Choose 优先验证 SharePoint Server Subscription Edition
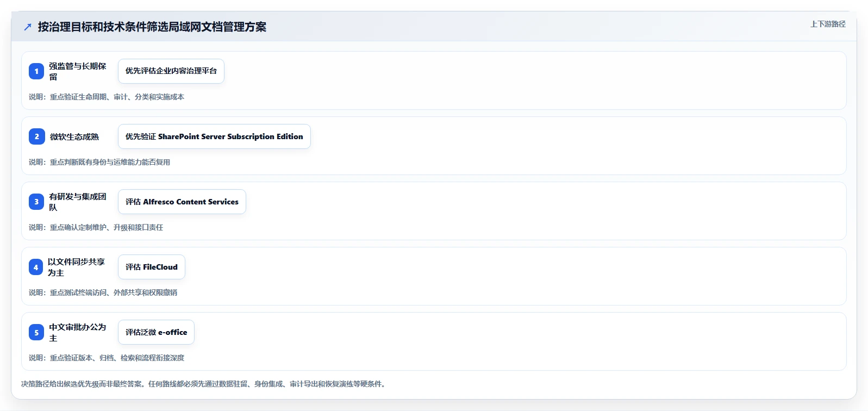The image size is (868, 411). coord(214,136)
